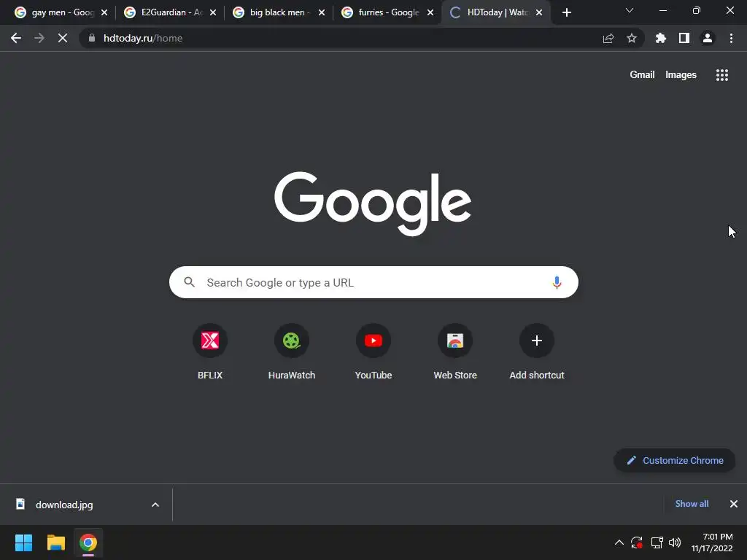Stop loading the page
Viewport: 747px width, 560px height.
point(63,38)
